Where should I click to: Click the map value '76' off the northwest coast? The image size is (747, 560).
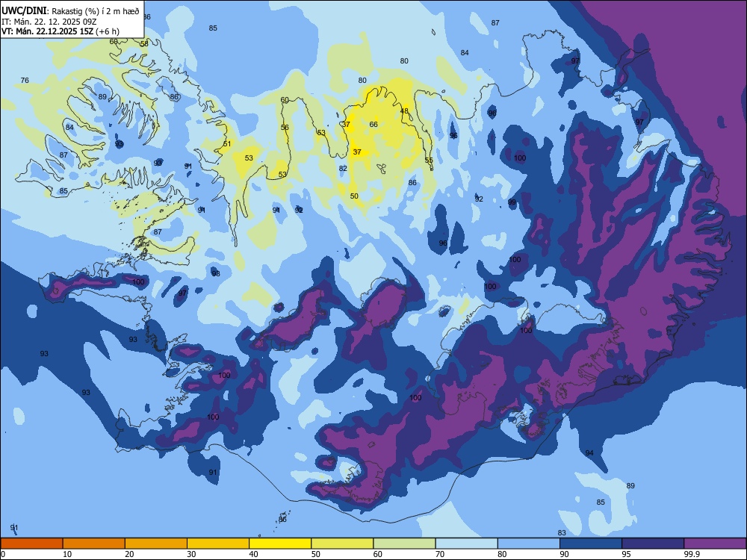[x=25, y=80]
